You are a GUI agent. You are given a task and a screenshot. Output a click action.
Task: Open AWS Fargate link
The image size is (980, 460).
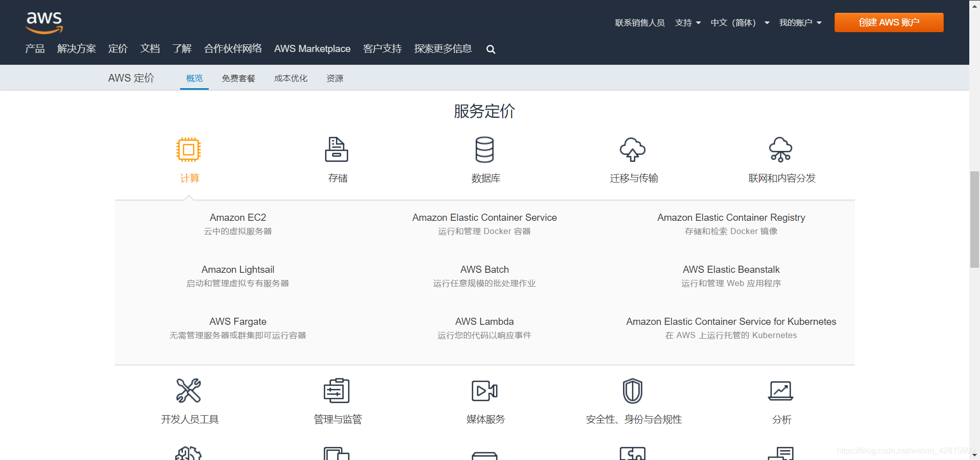click(x=238, y=321)
